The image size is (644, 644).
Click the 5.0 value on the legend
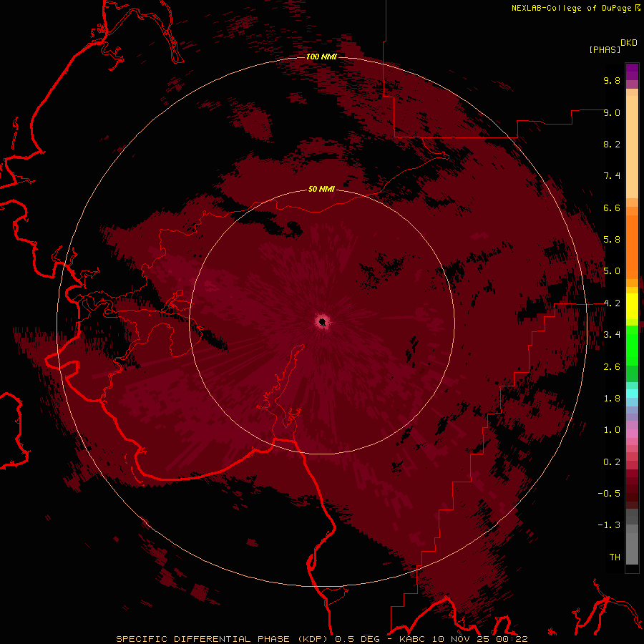(612, 271)
